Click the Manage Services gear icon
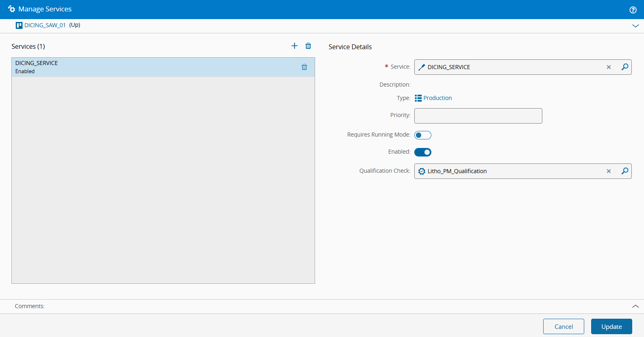 [11, 9]
